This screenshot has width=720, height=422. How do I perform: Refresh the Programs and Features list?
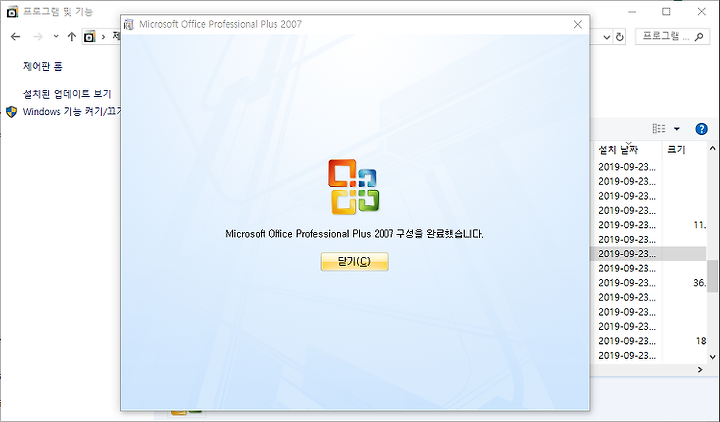[x=620, y=37]
